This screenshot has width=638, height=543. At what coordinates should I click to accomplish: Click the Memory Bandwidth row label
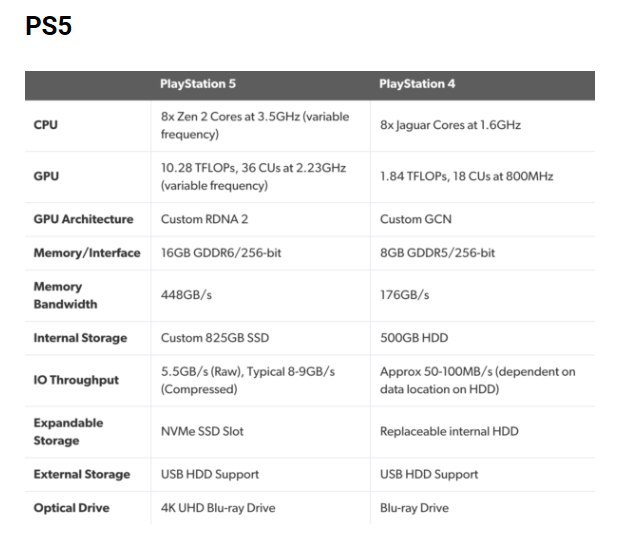(66, 295)
